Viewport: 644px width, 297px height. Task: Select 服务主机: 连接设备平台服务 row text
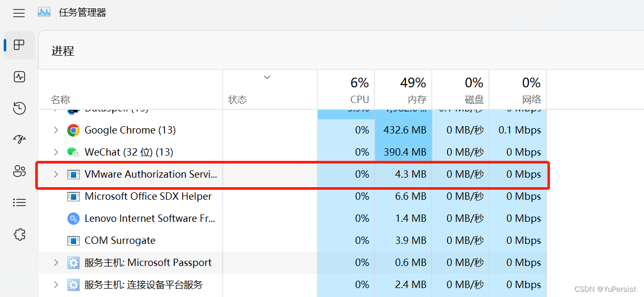point(143,285)
